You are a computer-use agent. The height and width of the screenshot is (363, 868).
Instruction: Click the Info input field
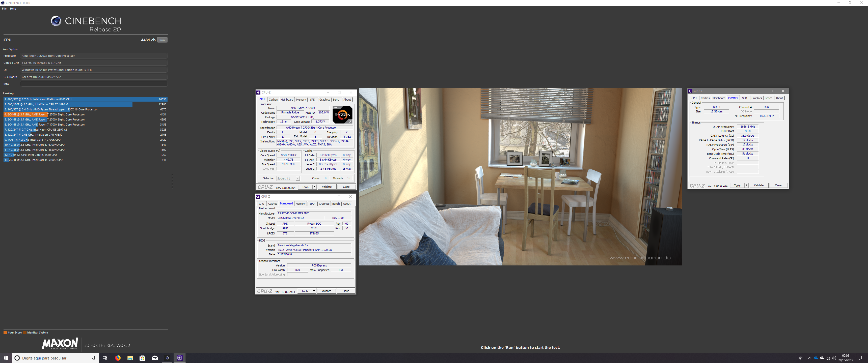(x=94, y=84)
